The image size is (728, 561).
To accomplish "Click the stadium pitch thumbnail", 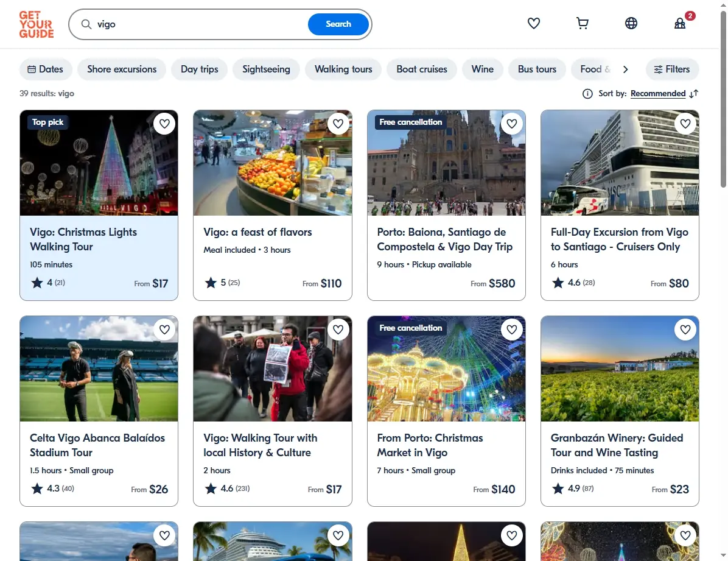I will [x=99, y=369].
